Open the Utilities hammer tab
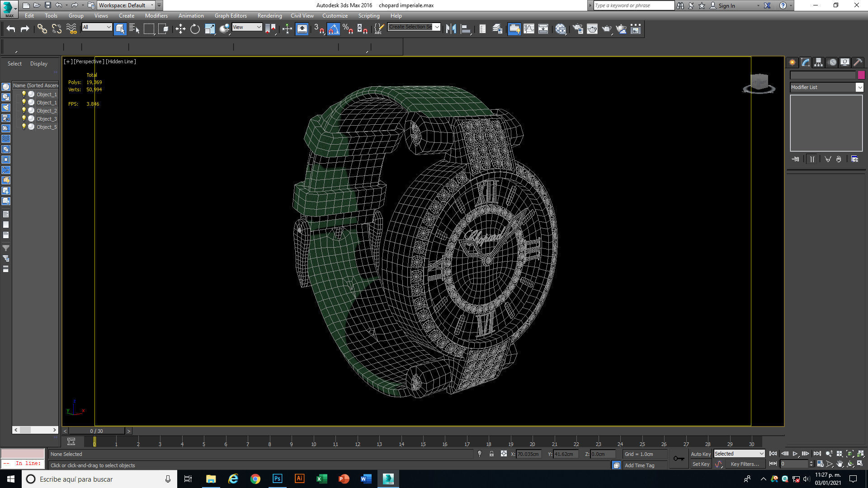The height and width of the screenshot is (488, 868). 858,62
